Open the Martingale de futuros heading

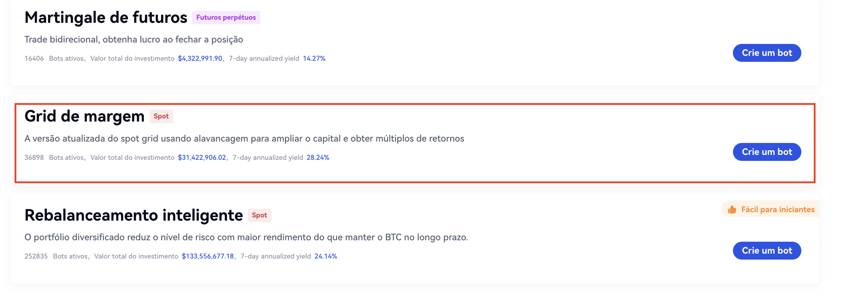tap(106, 18)
